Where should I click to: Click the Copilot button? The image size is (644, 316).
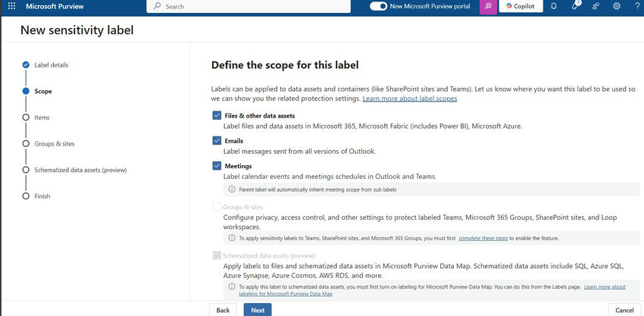click(x=521, y=6)
